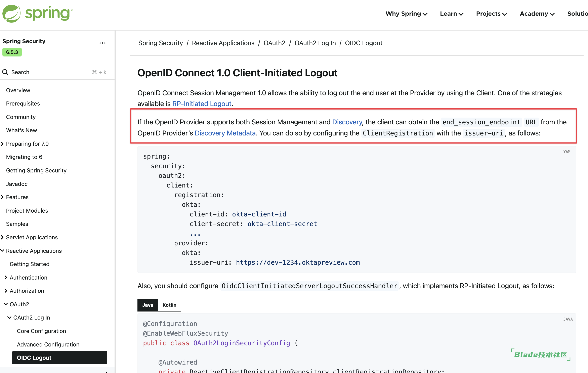Click OidcClientInitiatedServerLogoutSuccessHandler inline code

(310, 286)
